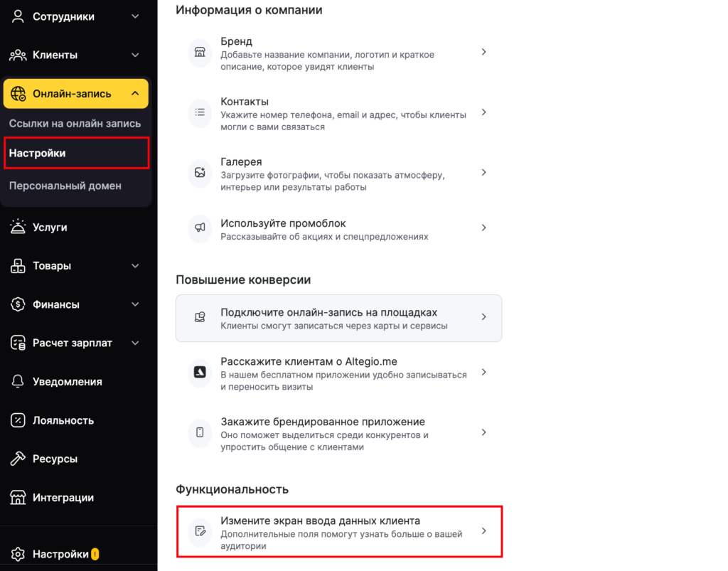Open Подключите онлайн-запись на площадках

coord(338,318)
